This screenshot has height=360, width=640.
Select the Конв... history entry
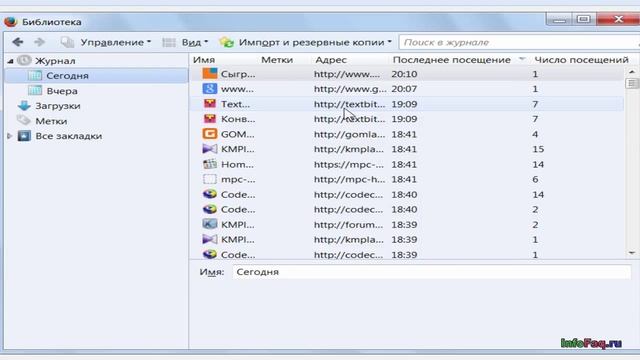coord(407,119)
